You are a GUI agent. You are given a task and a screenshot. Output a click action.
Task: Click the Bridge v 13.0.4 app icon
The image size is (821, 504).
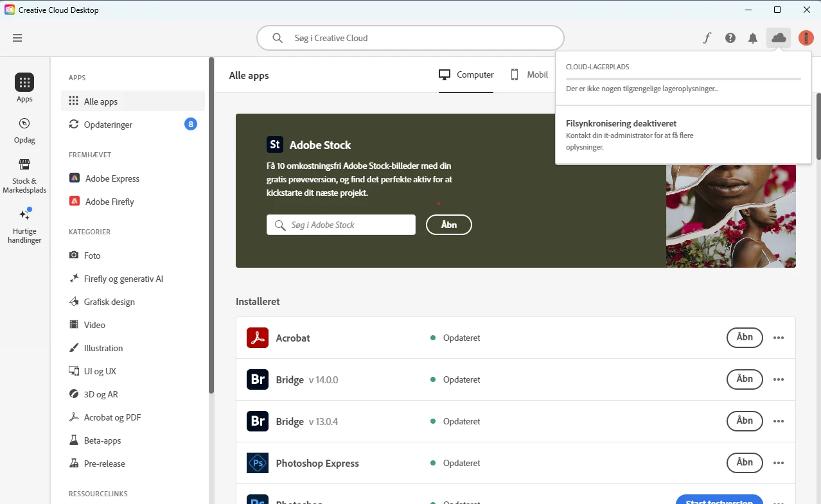click(x=258, y=421)
